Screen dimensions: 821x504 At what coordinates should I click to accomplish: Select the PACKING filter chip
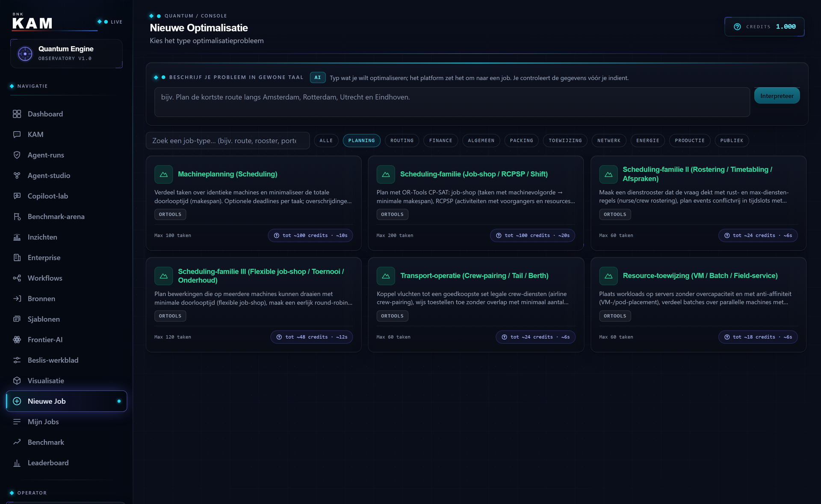521,141
